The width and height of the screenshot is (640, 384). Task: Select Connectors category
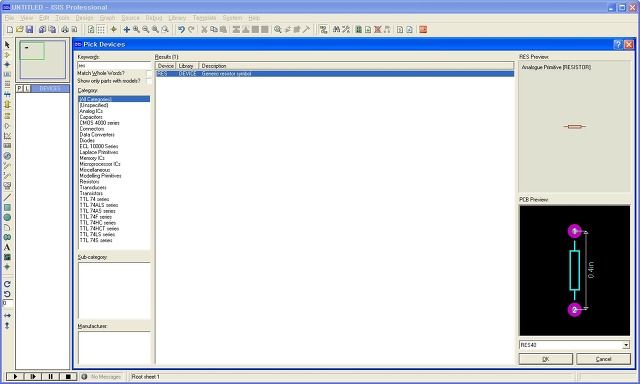point(92,129)
